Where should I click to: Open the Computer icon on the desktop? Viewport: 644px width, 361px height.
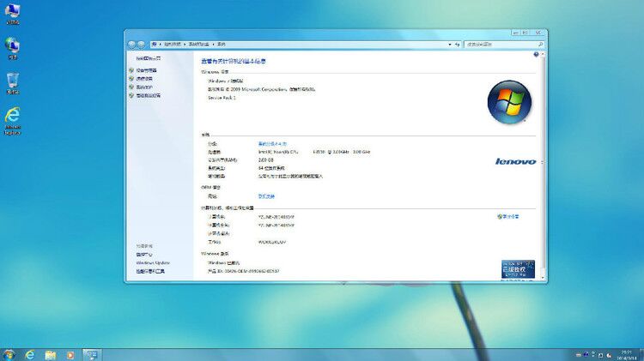pyautogui.click(x=13, y=14)
